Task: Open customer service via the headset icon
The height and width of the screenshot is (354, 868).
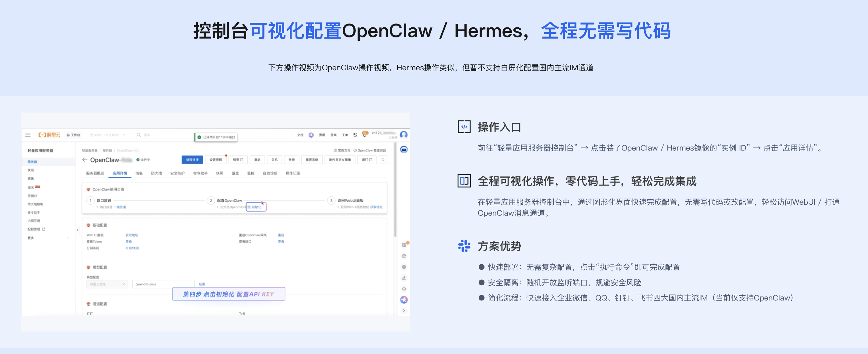Action: click(x=404, y=289)
